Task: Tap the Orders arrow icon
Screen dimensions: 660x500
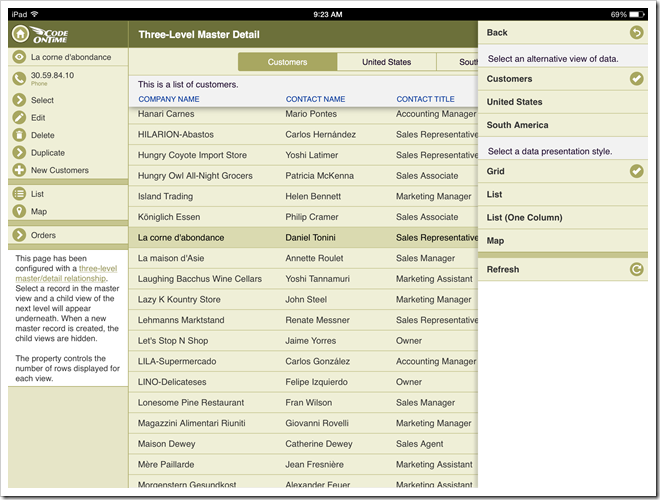Action: (x=19, y=235)
